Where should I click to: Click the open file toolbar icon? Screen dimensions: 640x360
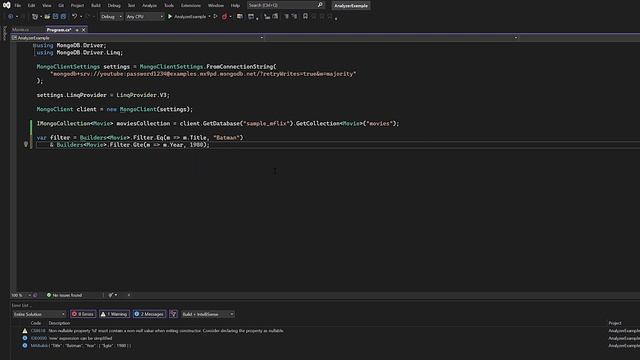pyautogui.click(x=47, y=17)
